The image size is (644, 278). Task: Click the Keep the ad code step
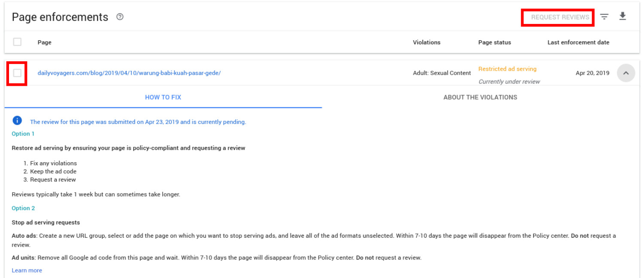53,172
